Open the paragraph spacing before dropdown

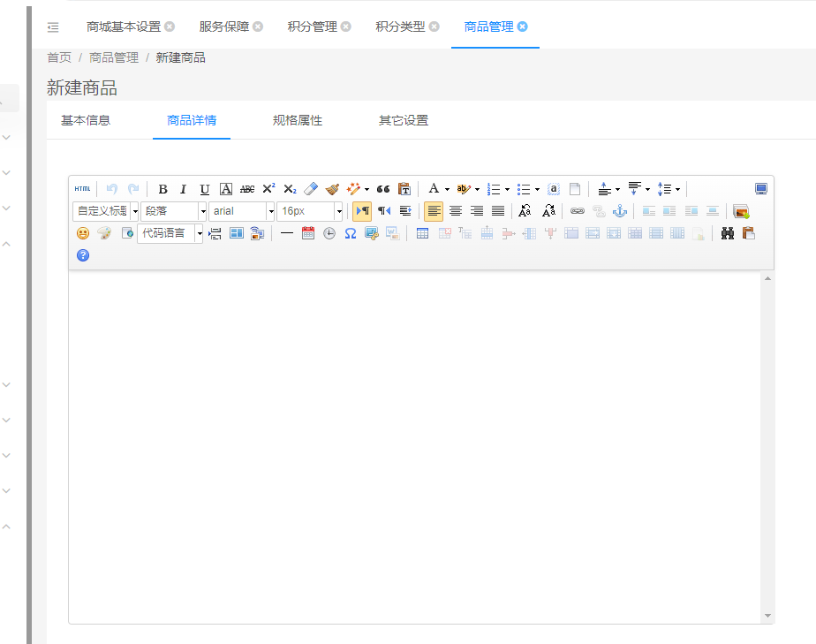[617, 190]
